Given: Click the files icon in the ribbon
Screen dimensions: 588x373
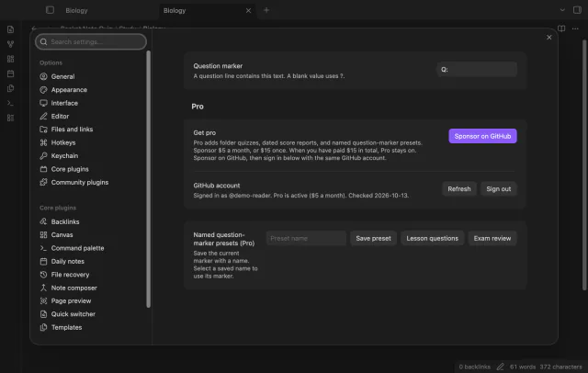Looking at the screenshot, I should click(x=10, y=29).
